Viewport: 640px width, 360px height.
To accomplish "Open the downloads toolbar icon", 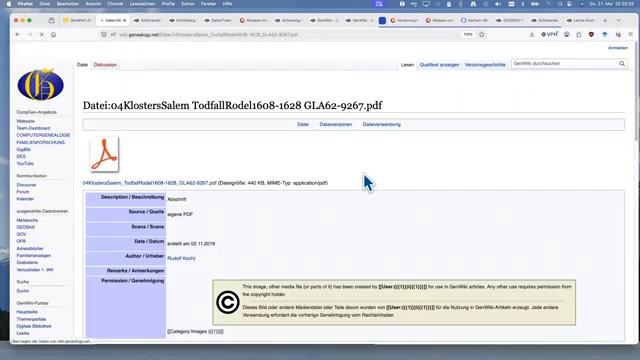I will [531, 35].
